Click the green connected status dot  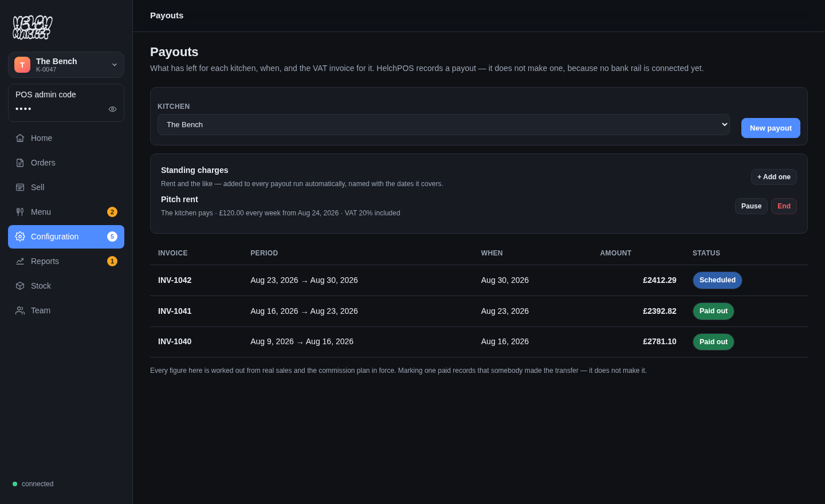[x=15, y=484]
